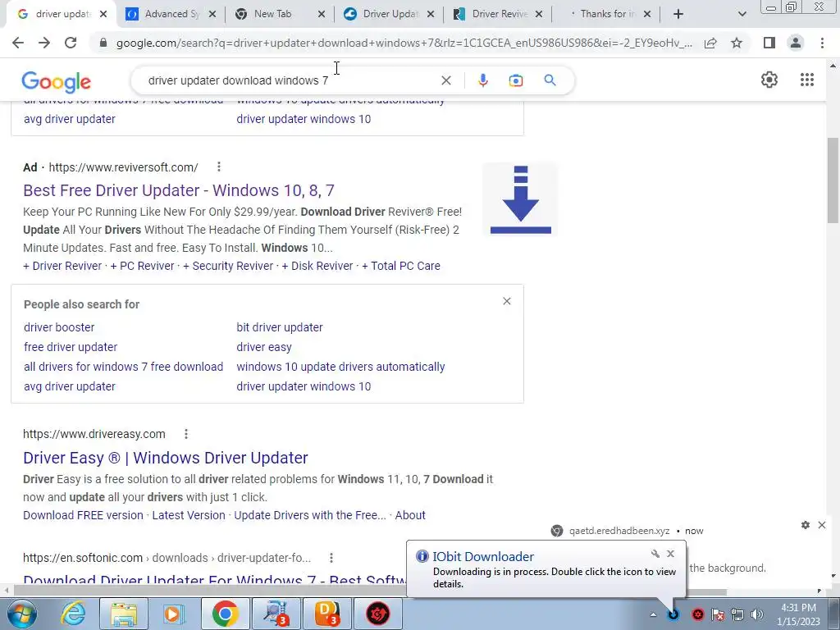Show hidden system tray icons

[653, 614]
